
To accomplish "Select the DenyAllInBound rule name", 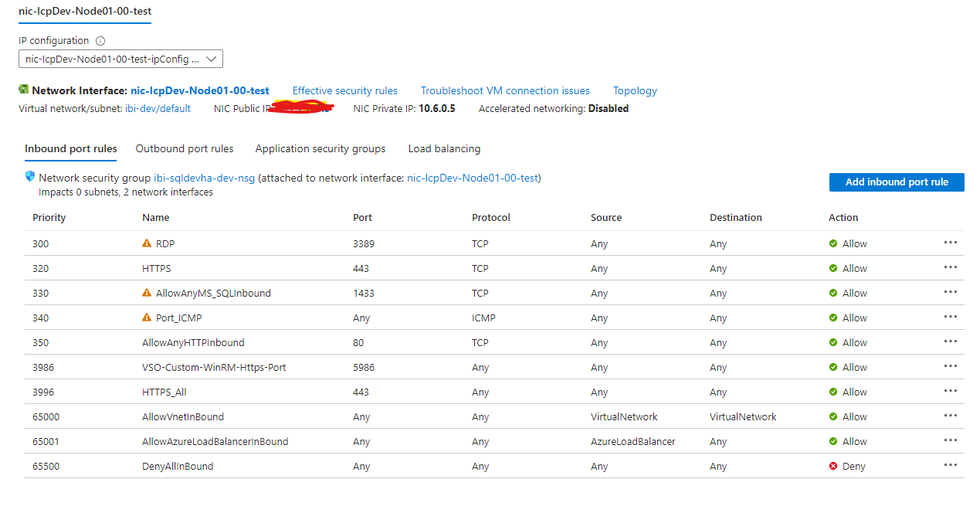I will pyautogui.click(x=178, y=466).
